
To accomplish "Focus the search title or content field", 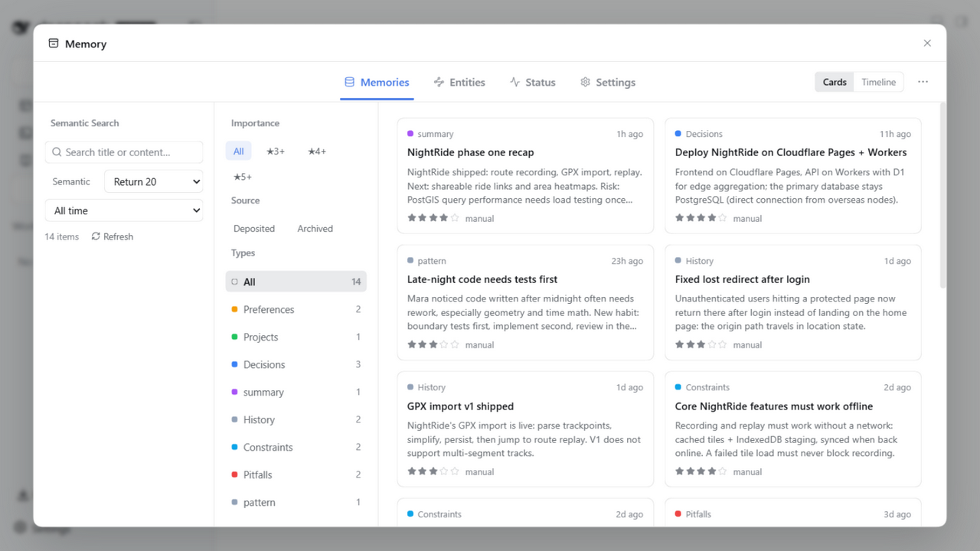I will (124, 152).
